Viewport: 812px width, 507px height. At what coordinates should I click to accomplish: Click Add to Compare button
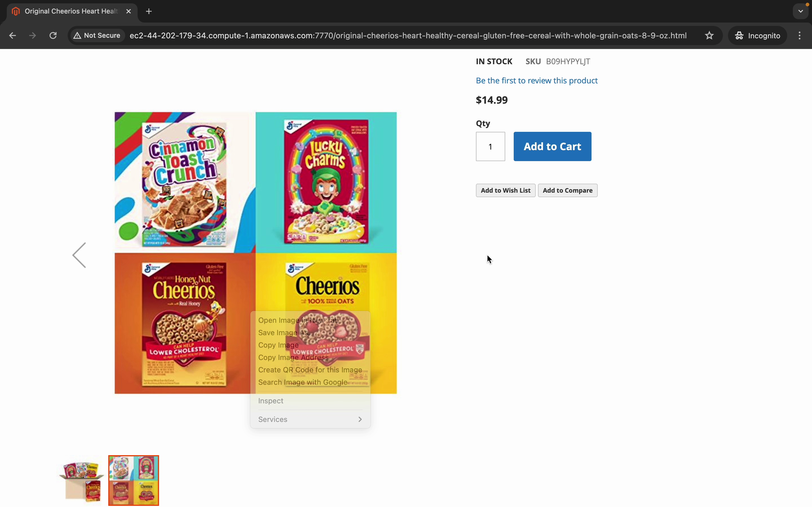567,190
